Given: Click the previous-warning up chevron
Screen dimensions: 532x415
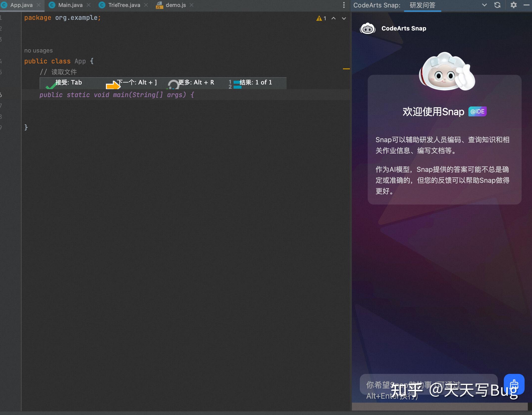Looking at the screenshot, I should [334, 18].
